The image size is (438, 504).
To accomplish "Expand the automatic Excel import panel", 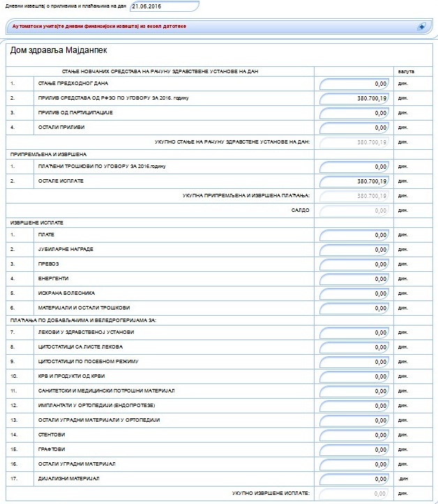I will (421, 26).
